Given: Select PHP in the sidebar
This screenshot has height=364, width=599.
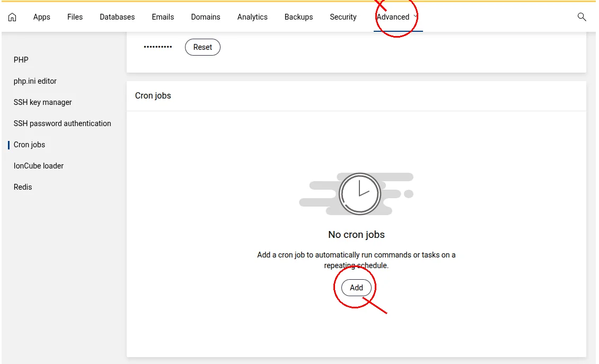Looking at the screenshot, I should pyautogui.click(x=21, y=60).
